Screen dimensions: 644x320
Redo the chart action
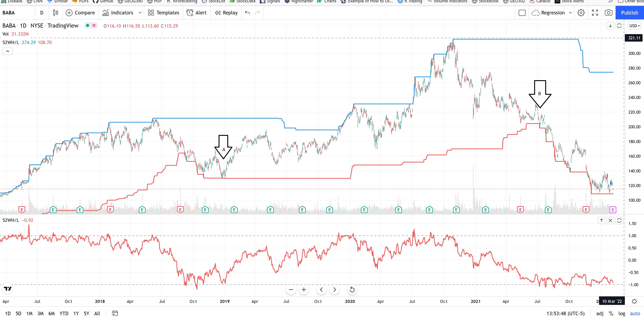coord(257,12)
